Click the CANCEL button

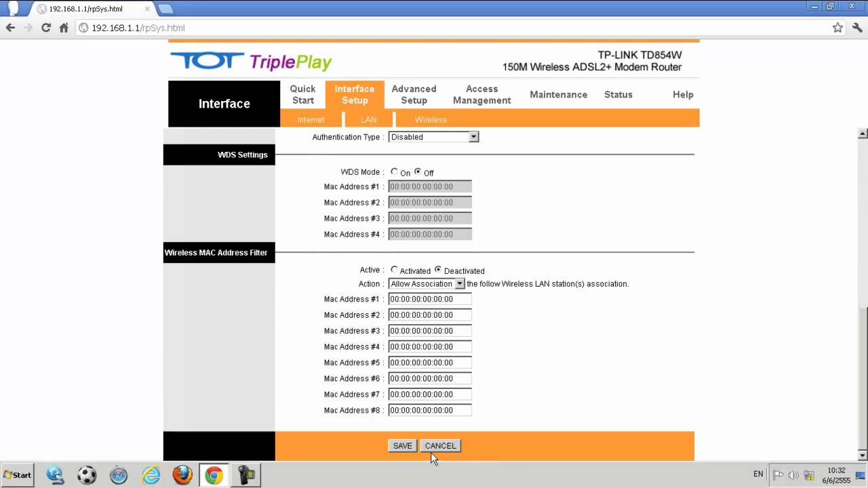tap(441, 446)
